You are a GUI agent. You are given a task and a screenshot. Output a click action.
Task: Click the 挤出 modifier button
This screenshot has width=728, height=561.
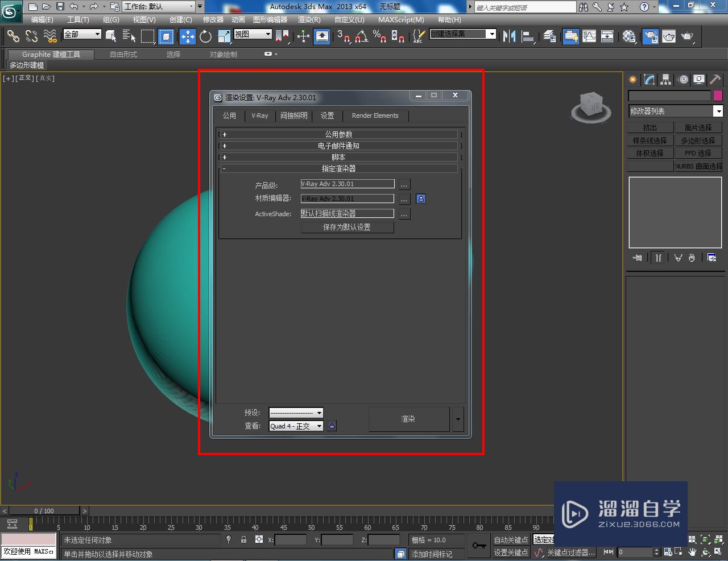pyautogui.click(x=650, y=127)
